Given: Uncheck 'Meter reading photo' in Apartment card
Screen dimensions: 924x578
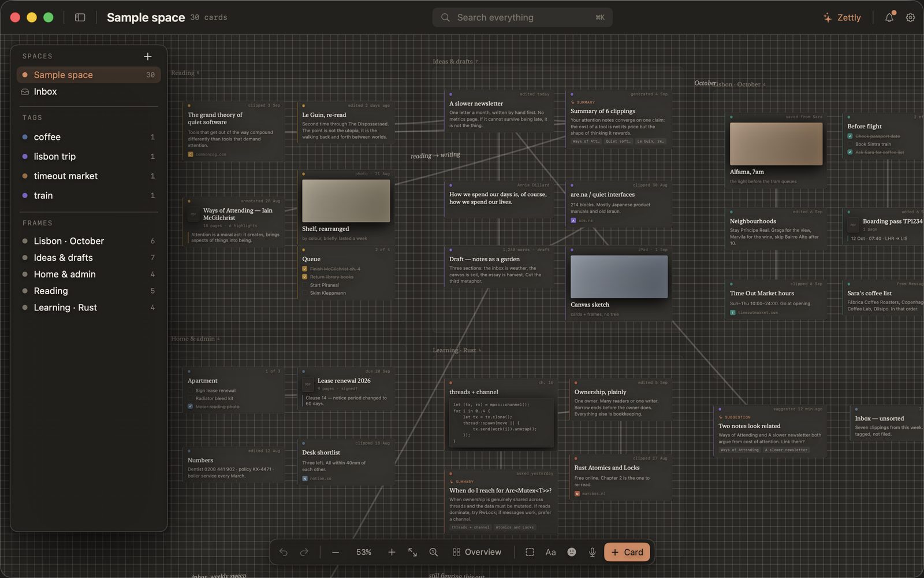Looking at the screenshot, I should pyautogui.click(x=190, y=406).
